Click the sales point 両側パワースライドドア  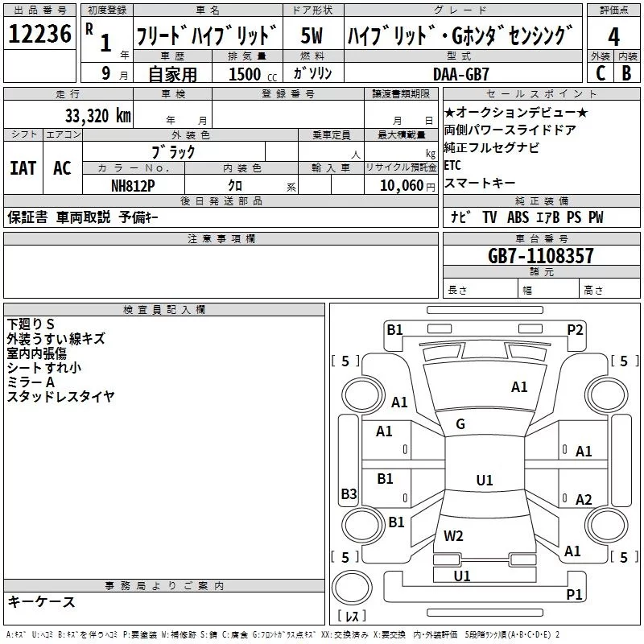[x=510, y=130]
